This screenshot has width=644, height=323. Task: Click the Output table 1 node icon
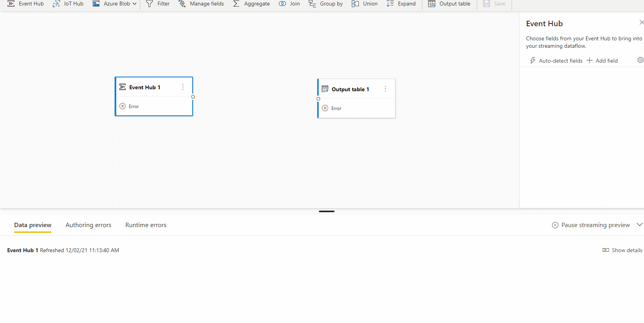(x=325, y=89)
